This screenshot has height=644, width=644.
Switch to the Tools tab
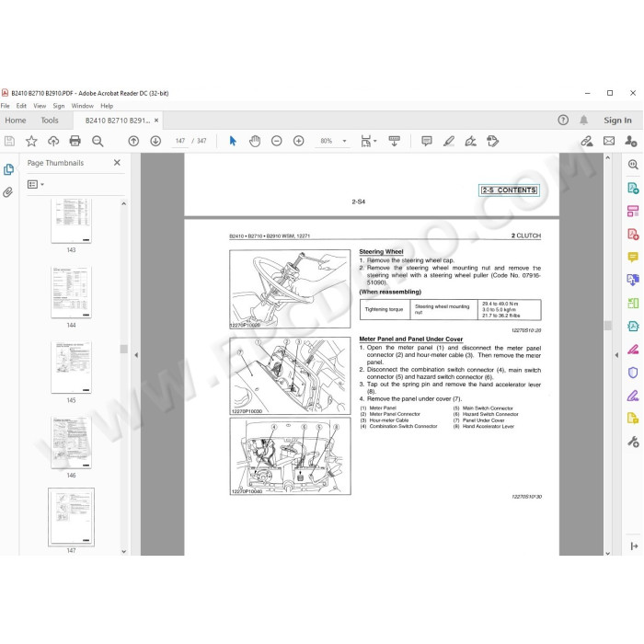[50, 121]
